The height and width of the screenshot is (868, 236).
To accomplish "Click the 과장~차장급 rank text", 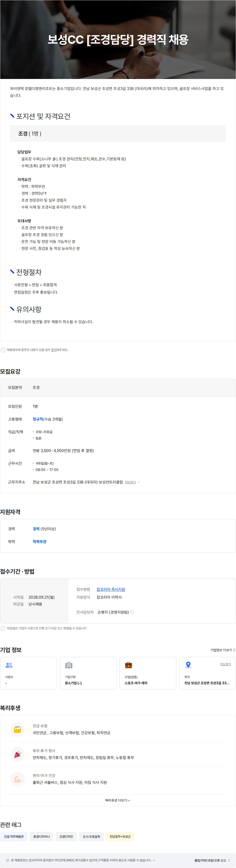I will 44,432.
